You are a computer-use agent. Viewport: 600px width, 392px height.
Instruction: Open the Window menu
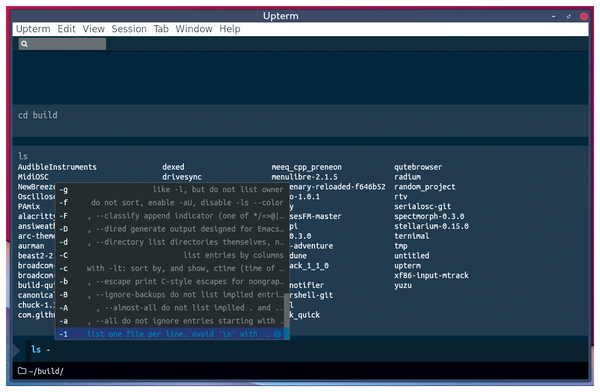(194, 29)
